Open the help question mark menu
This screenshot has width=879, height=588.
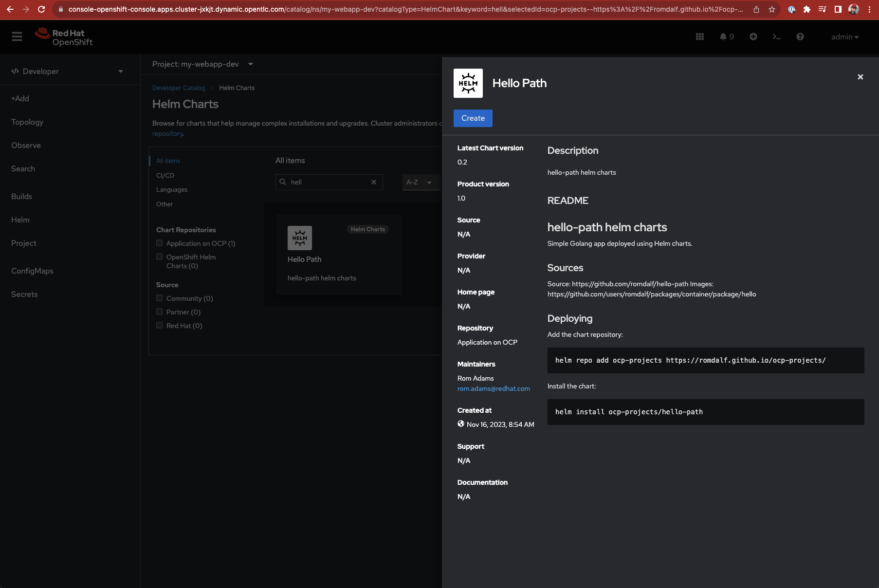(800, 37)
